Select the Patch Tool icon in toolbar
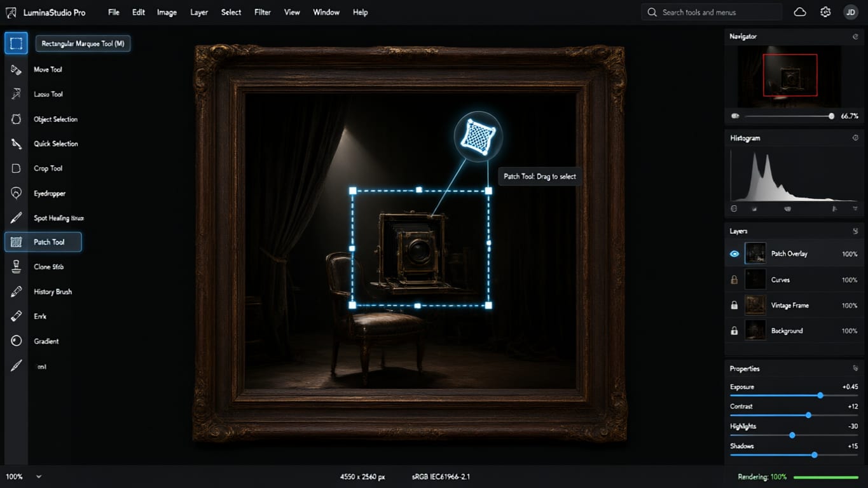The height and width of the screenshot is (488, 868). pos(17,242)
